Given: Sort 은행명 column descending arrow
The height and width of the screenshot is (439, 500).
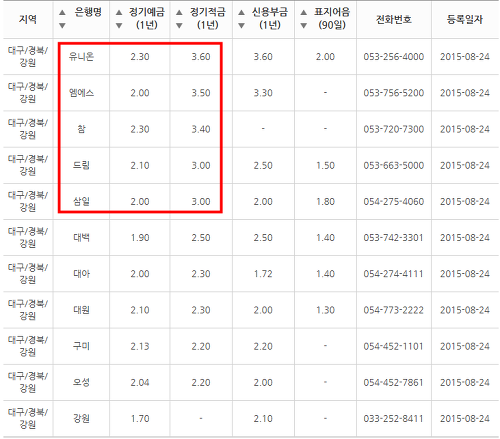Looking at the screenshot, I should (62, 25).
